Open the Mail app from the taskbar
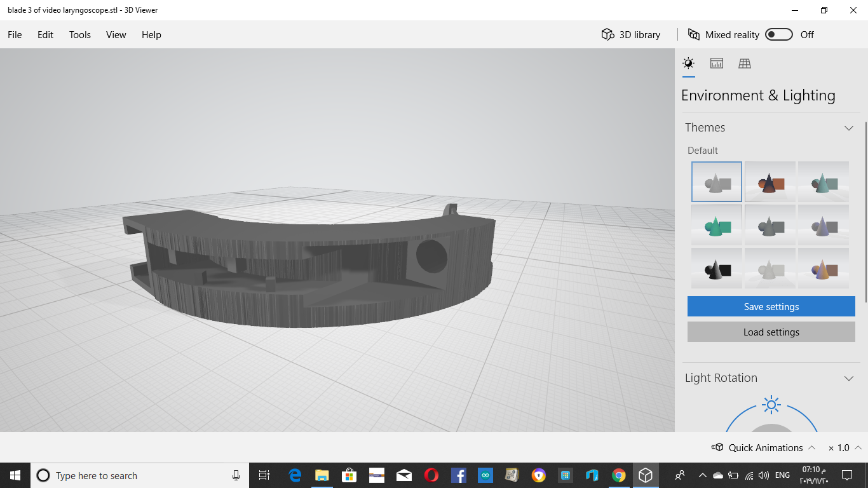 [403, 475]
